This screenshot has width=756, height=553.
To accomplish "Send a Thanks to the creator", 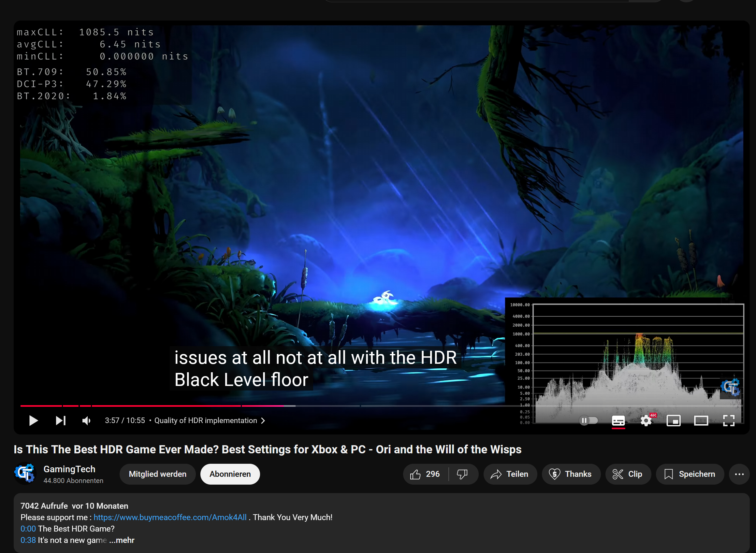I will coord(571,474).
